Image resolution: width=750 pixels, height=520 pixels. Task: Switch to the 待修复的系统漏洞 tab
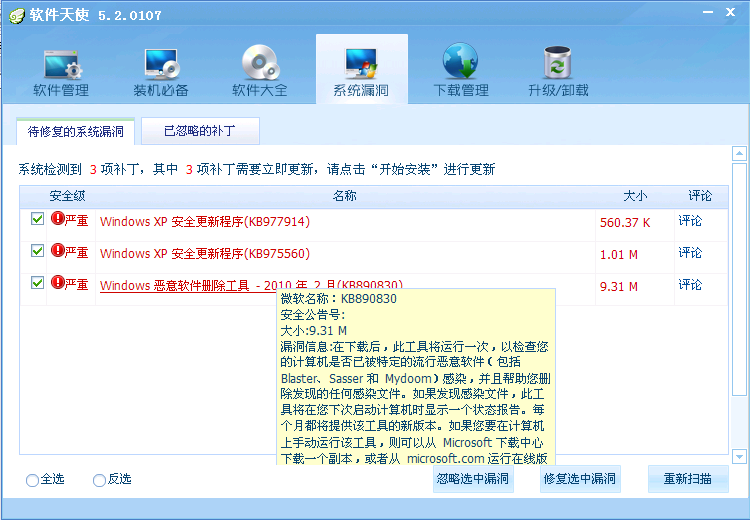point(76,131)
